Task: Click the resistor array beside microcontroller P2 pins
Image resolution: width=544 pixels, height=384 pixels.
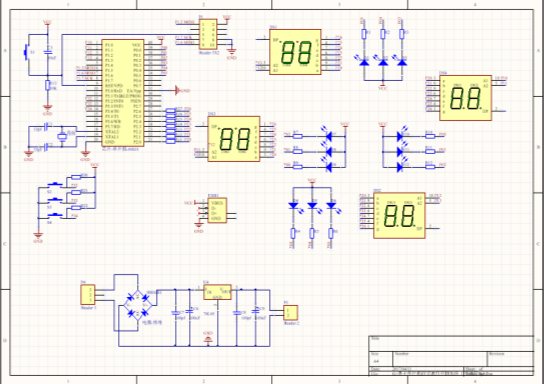Action: (171, 126)
